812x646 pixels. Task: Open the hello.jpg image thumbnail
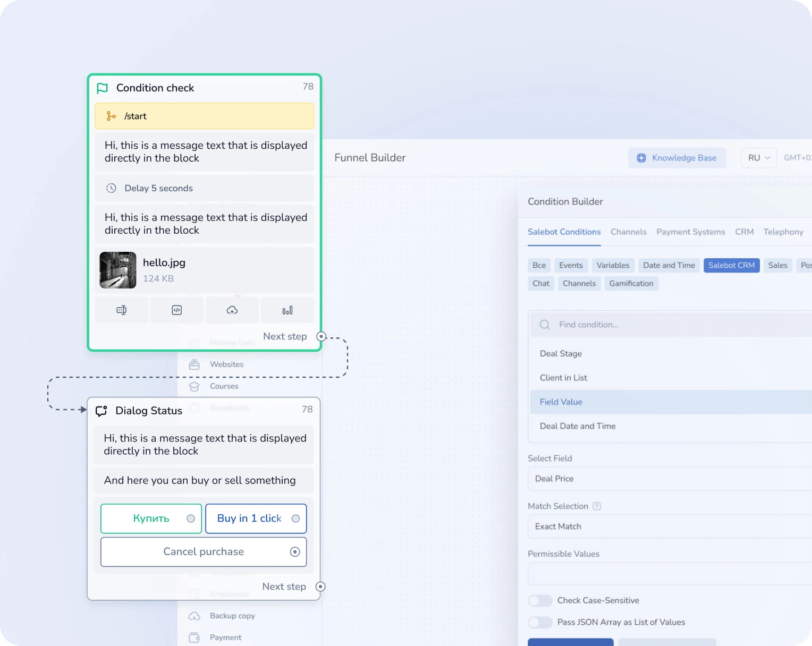click(118, 270)
